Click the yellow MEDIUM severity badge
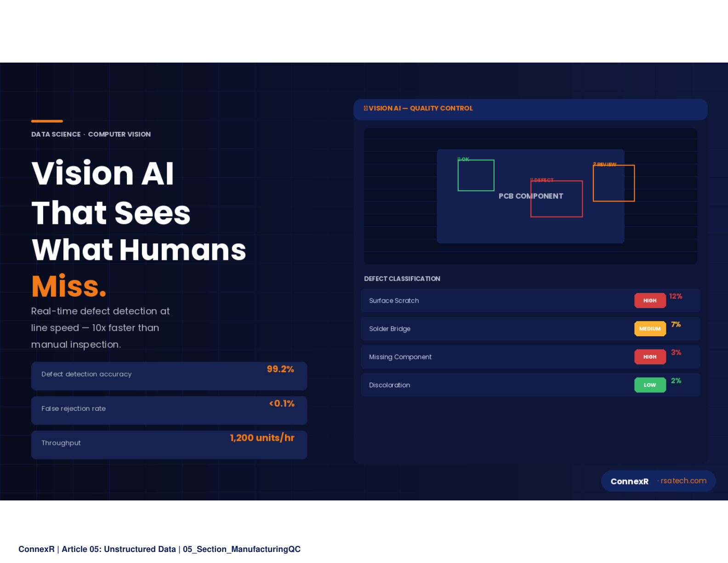This screenshot has width=728, height=563. (x=650, y=328)
